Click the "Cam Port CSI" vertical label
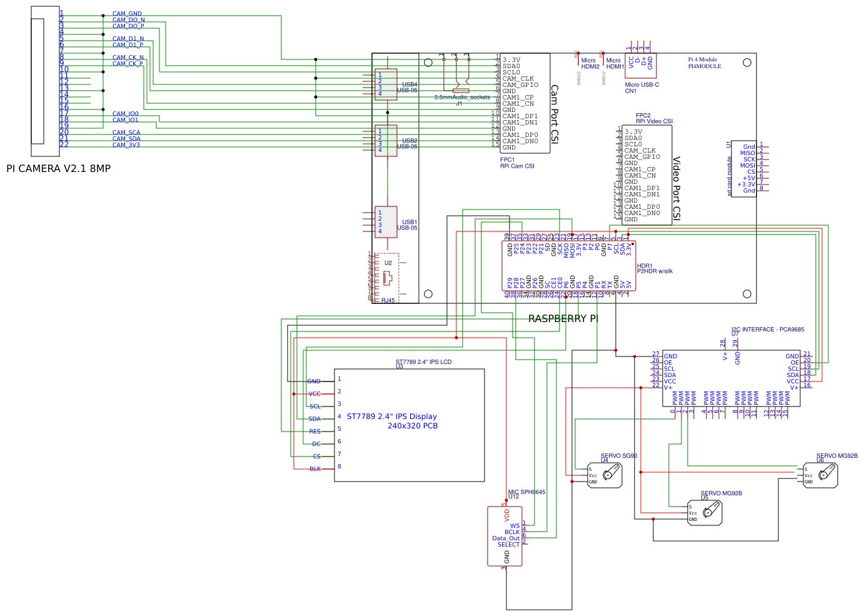The height and width of the screenshot is (616, 866). click(x=555, y=114)
